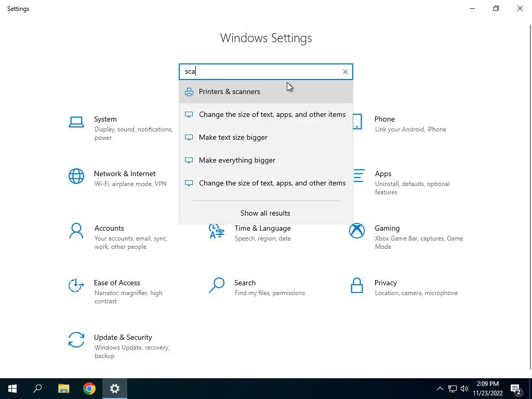The height and width of the screenshot is (399, 532).
Task: Click the Phone device icon
Action: [357, 122]
